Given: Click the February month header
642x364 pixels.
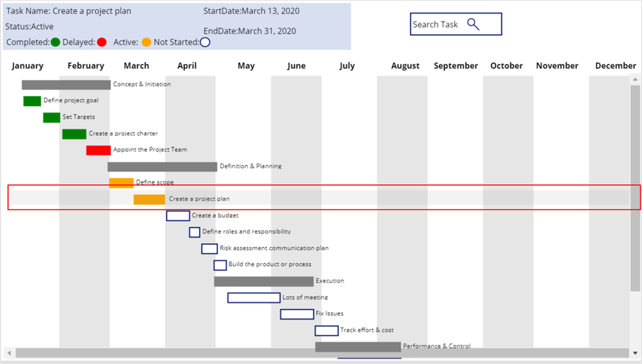Looking at the screenshot, I should pos(85,66).
